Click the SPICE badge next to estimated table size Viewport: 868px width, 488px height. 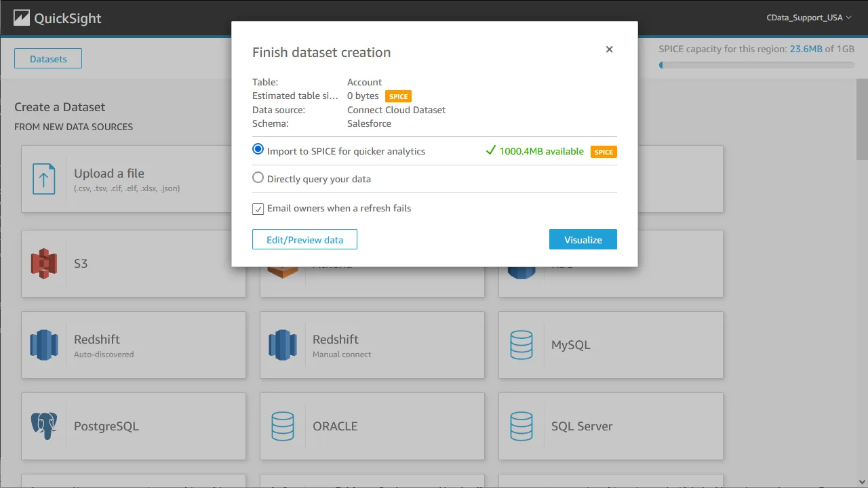(x=398, y=96)
